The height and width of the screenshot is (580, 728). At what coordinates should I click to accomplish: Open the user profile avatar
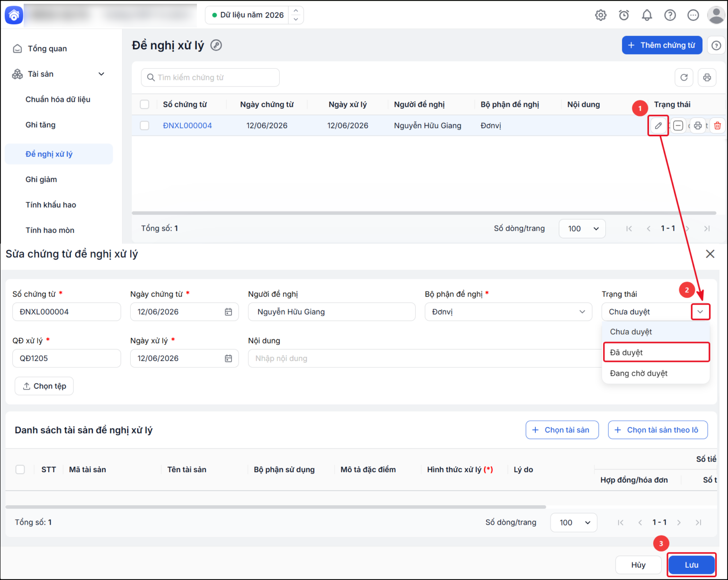(x=716, y=15)
